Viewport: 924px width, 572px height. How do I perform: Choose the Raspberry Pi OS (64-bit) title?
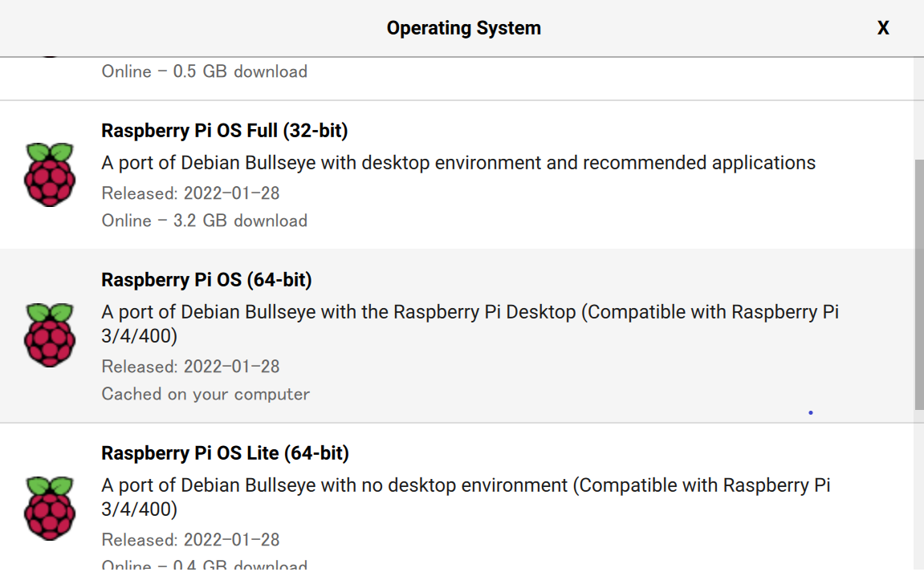(x=206, y=280)
